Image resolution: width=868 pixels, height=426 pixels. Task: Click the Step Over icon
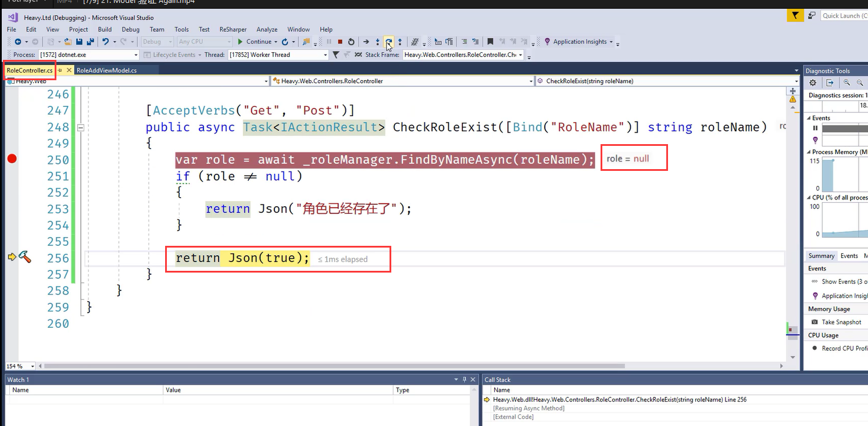(388, 42)
